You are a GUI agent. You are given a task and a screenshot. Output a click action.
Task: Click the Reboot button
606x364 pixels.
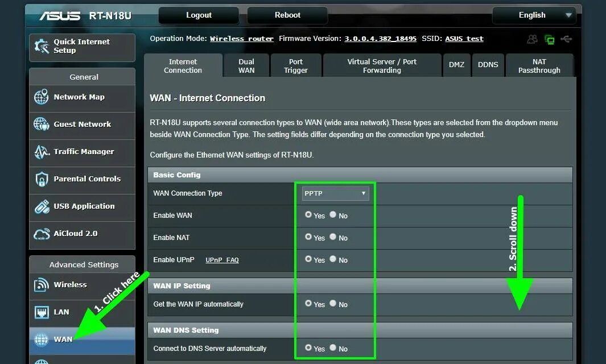coord(287,15)
